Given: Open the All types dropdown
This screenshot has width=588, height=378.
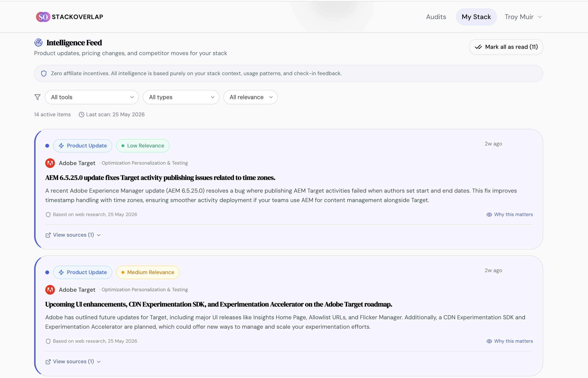Looking at the screenshot, I should click(181, 97).
